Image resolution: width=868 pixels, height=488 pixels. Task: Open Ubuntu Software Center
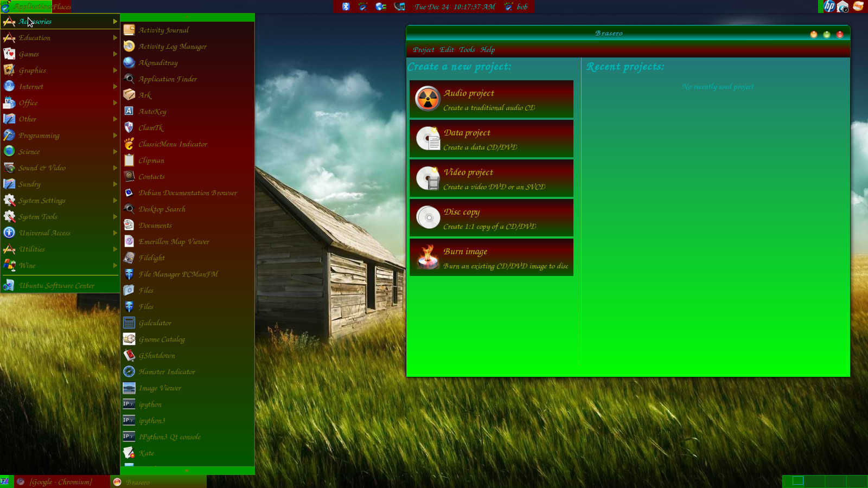pos(60,285)
